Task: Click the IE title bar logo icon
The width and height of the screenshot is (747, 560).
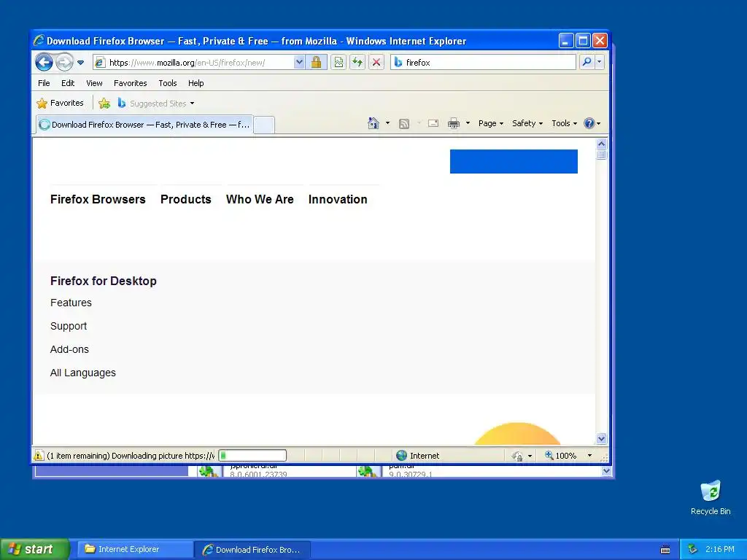Action: pos(39,41)
